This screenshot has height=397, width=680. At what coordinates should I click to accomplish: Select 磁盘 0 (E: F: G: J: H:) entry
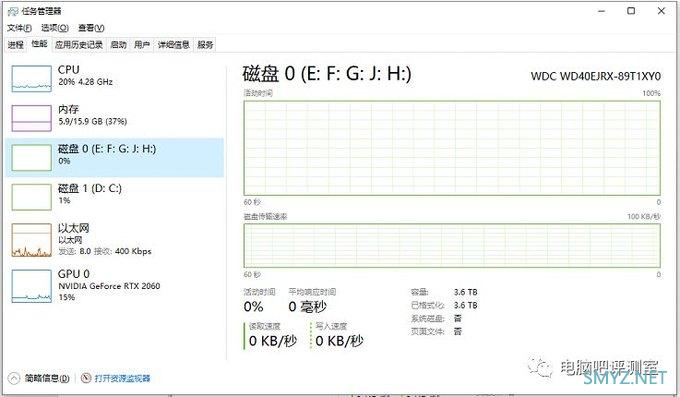114,157
